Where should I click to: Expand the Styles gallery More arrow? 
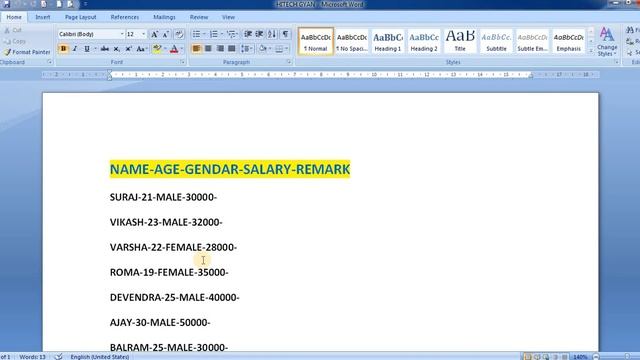click(x=591, y=51)
